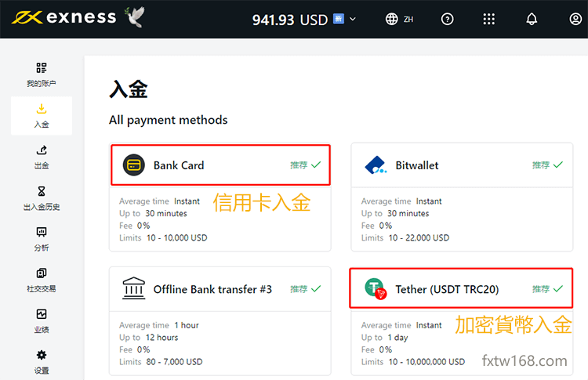Click the Tether USDT coin icon
Viewport: 588px width, 380px height.
click(x=376, y=289)
